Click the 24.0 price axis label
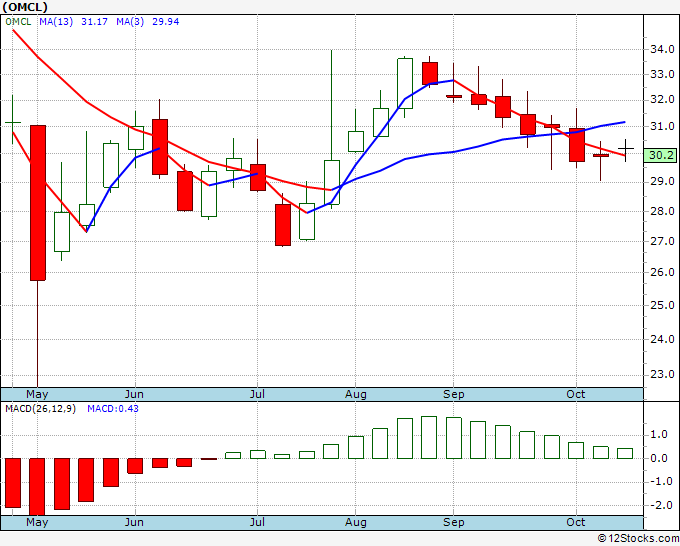The image size is (680, 546). tap(662, 339)
